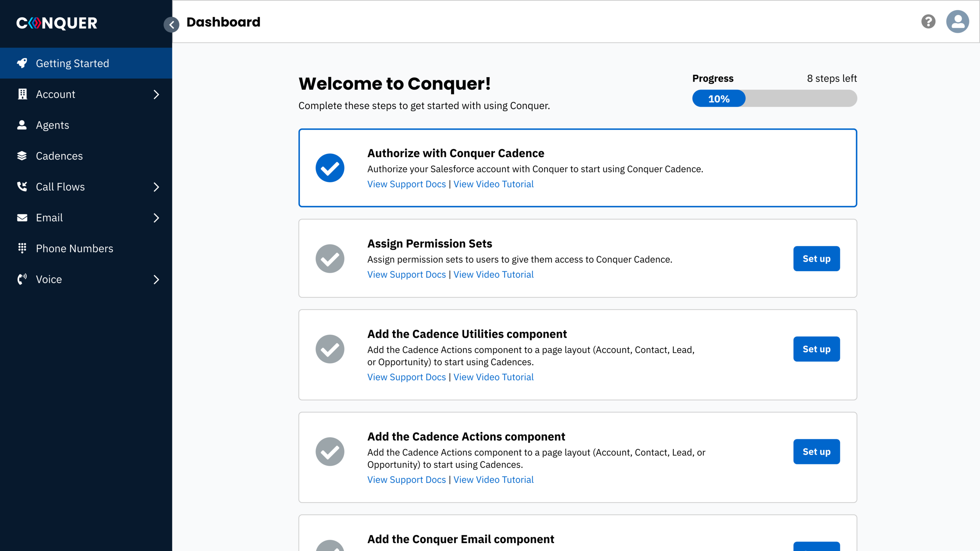This screenshot has height=551, width=980.
Task: Click the Agents person icon
Action: [x=22, y=125]
